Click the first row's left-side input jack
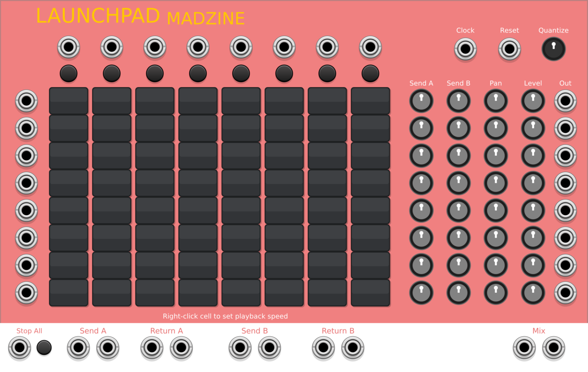This screenshot has width=588, height=372. (x=26, y=101)
